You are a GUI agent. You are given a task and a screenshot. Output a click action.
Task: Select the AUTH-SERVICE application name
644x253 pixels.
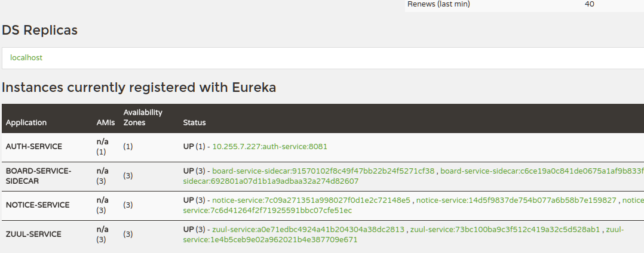coord(34,146)
